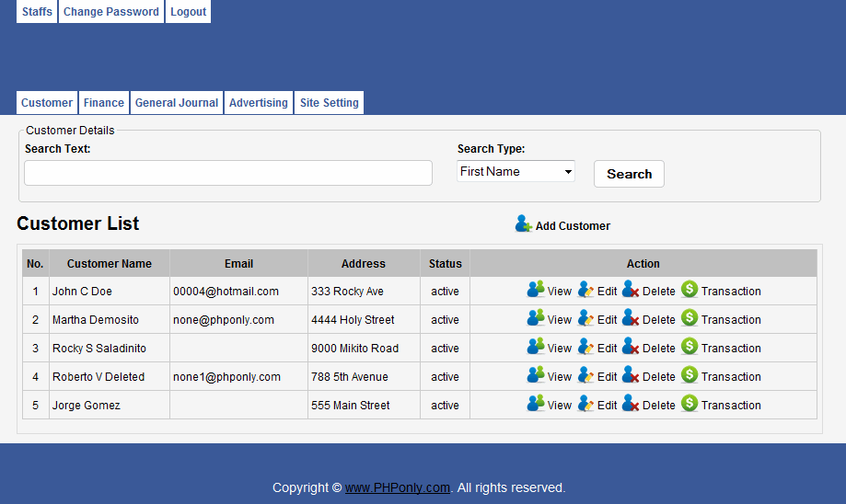Screen dimensions: 846x504
Task: Click the View icon for John C Doe
Action: coord(535,290)
